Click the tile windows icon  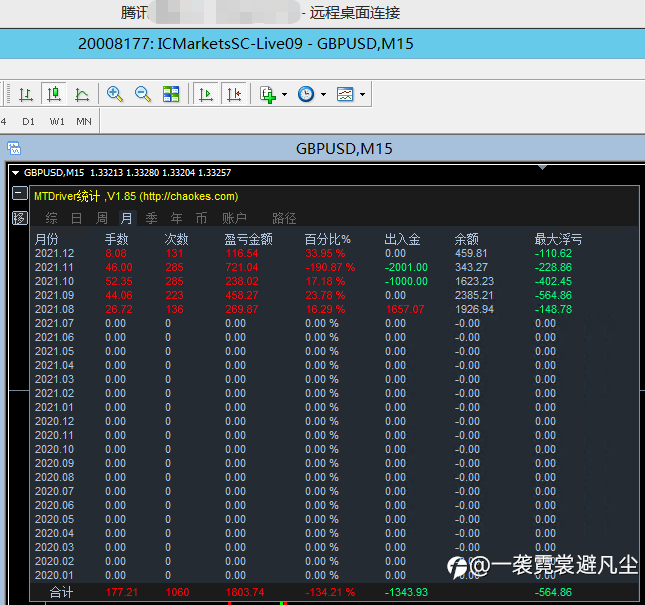pos(171,94)
